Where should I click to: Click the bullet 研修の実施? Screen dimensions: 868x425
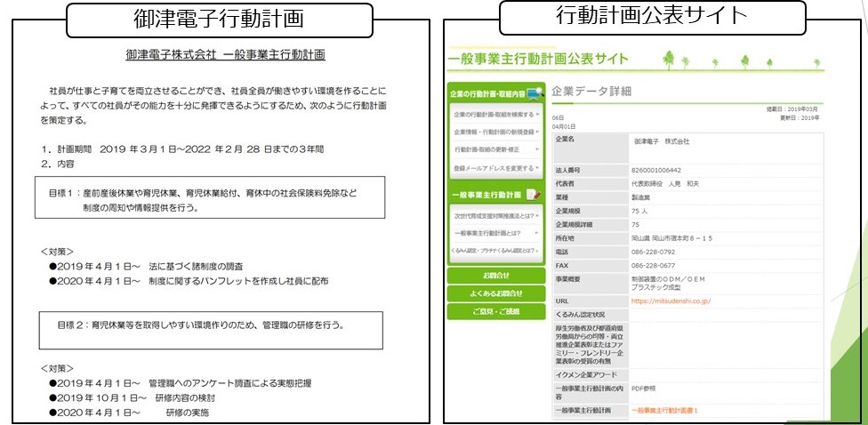coord(129,413)
